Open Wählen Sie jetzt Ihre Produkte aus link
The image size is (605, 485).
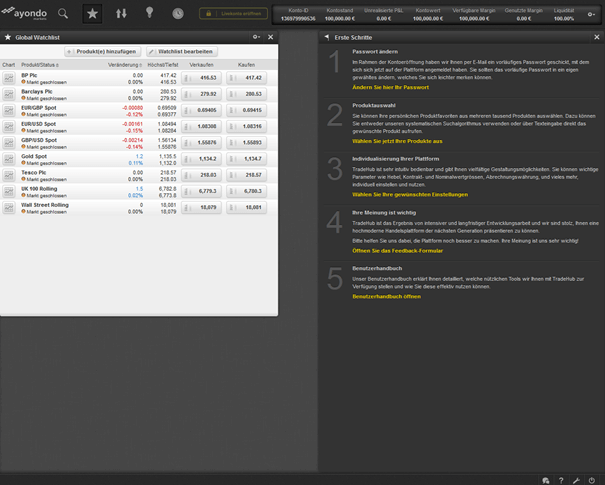tap(397, 141)
